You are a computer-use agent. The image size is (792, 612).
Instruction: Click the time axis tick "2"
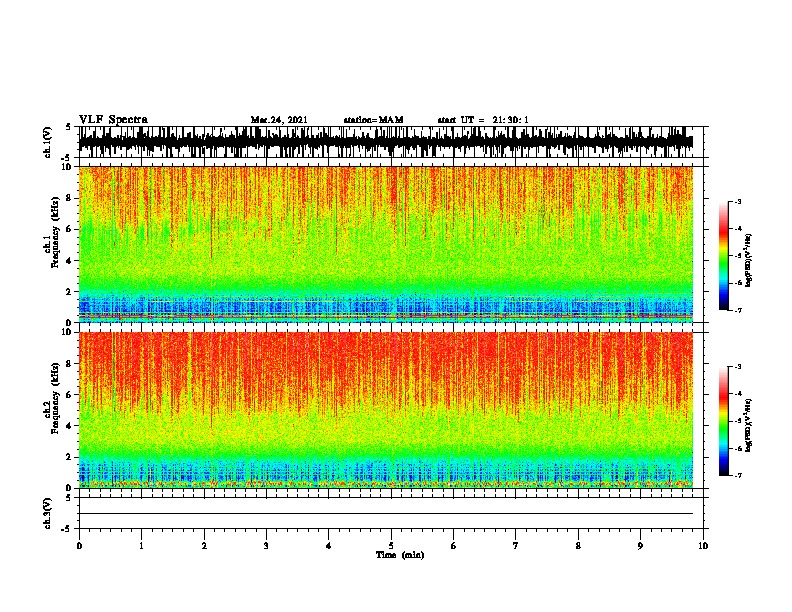tap(204, 546)
